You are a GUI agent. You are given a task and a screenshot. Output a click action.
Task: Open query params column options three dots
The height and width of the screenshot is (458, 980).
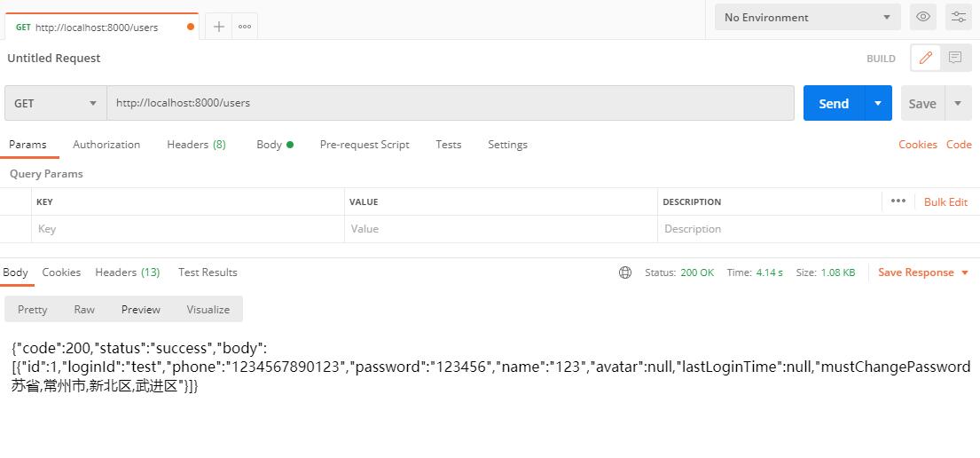pyautogui.click(x=898, y=201)
